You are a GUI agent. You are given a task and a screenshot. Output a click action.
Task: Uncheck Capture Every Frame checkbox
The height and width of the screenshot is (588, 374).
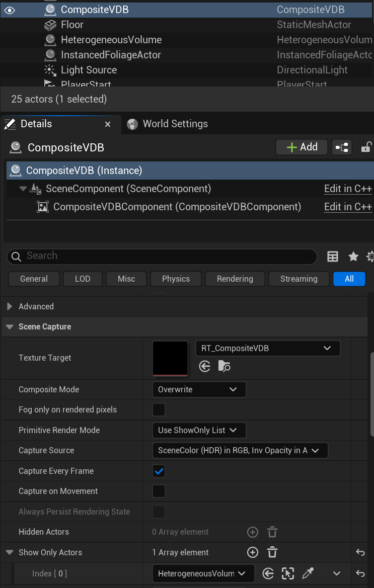[159, 471]
